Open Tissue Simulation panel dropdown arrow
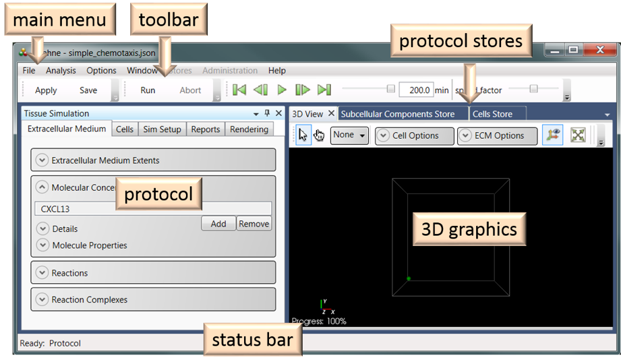Image resolution: width=621 pixels, height=364 pixels. pos(256,114)
